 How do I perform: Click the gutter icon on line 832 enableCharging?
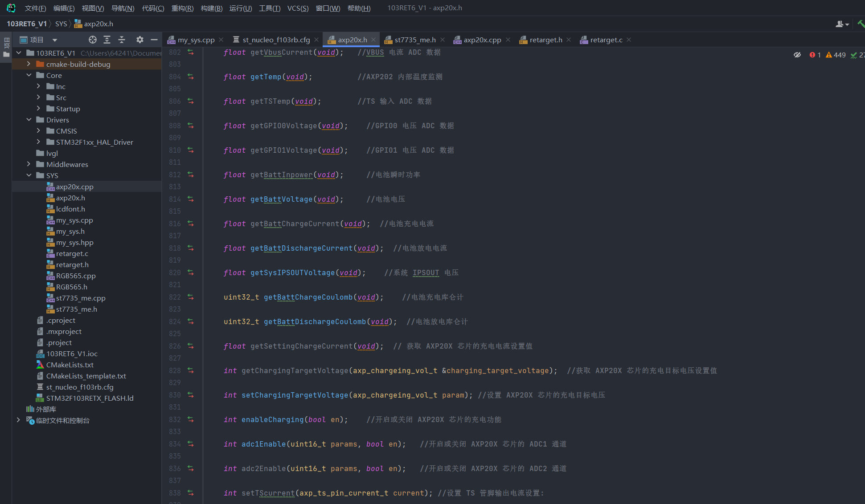tap(191, 419)
